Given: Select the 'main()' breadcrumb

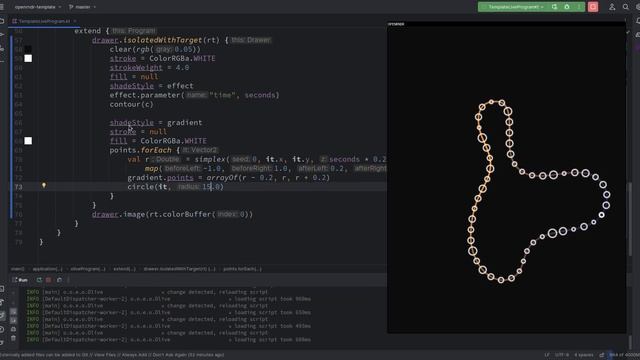Looking at the screenshot, I should (x=18, y=269).
